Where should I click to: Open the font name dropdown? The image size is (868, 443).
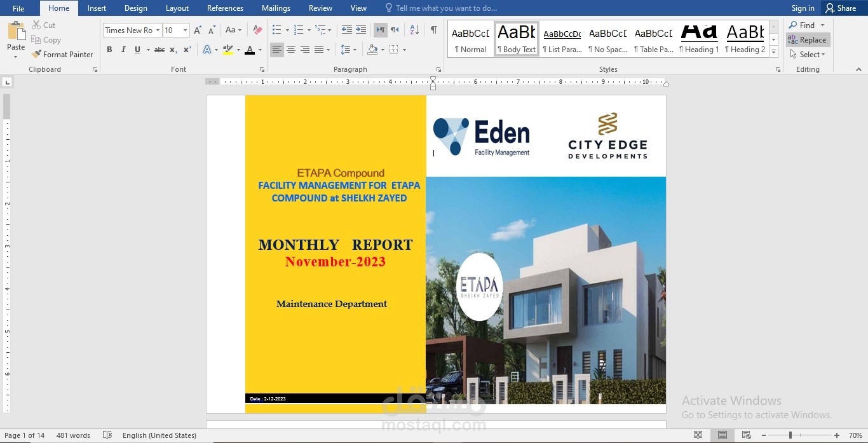click(x=157, y=30)
